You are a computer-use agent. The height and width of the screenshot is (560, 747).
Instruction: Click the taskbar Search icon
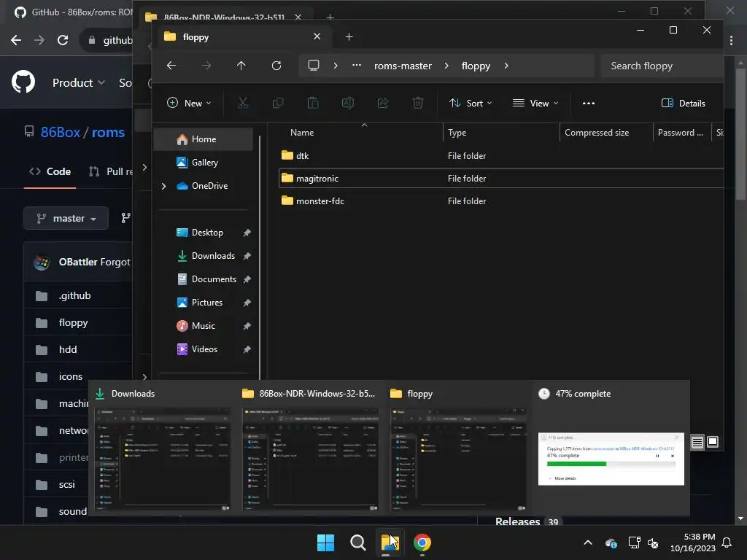pos(357,542)
